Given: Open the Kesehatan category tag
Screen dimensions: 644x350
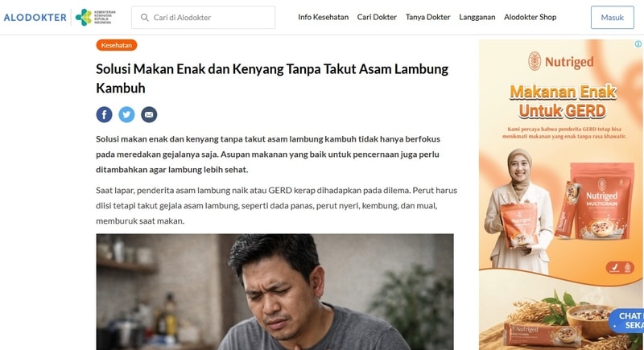Looking at the screenshot, I should click(x=117, y=45).
